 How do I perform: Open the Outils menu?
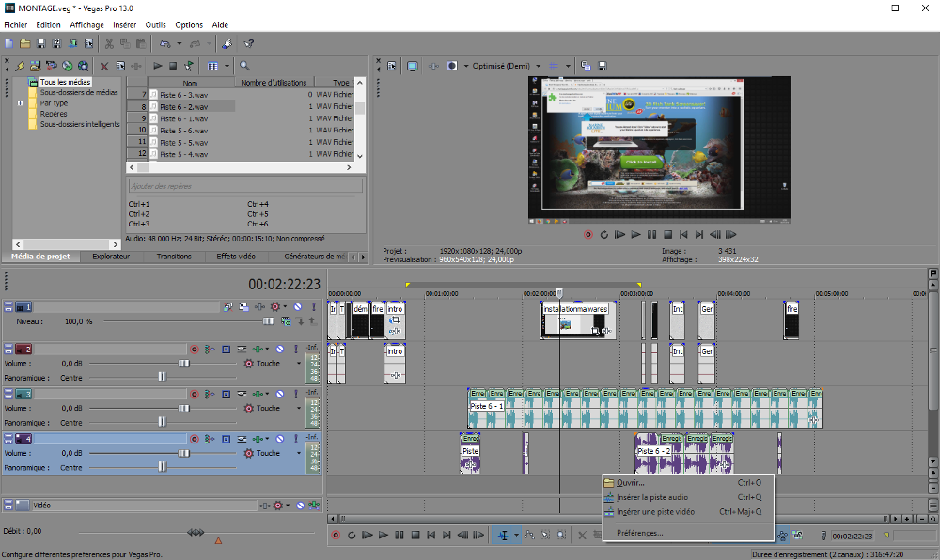tap(155, 24)
